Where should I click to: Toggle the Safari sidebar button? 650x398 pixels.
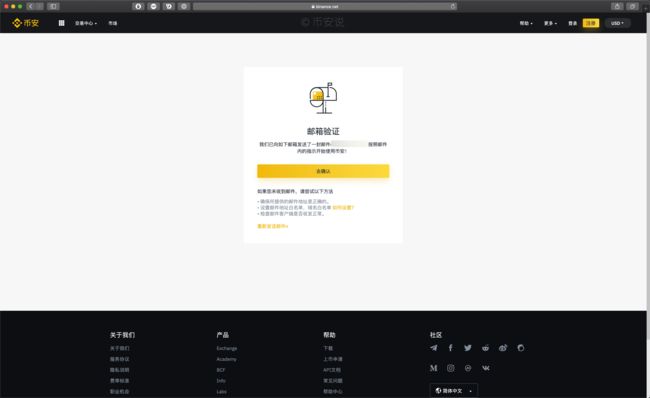[x=53, y=6]
